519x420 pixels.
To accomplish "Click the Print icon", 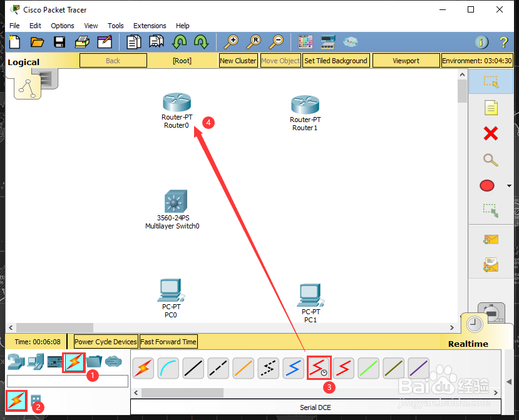I will [x=82, y=42].
